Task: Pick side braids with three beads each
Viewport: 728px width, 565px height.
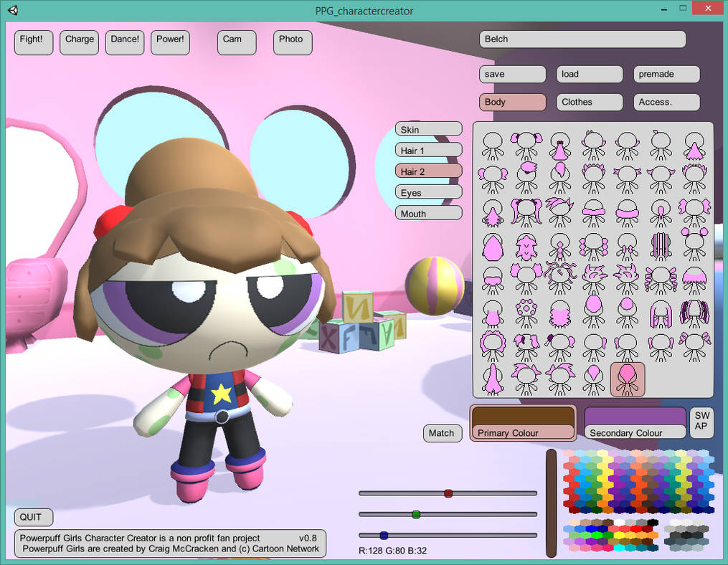Action: (594, 247)
